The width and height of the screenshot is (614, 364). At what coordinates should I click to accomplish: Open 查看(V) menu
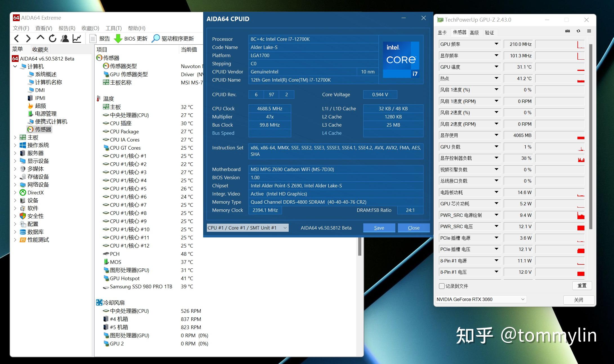pyautogui.click(x=44, y=28)
